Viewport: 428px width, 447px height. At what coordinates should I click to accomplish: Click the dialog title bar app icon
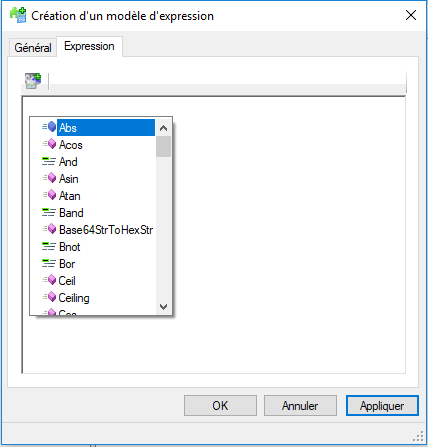[x=18, y=15]
